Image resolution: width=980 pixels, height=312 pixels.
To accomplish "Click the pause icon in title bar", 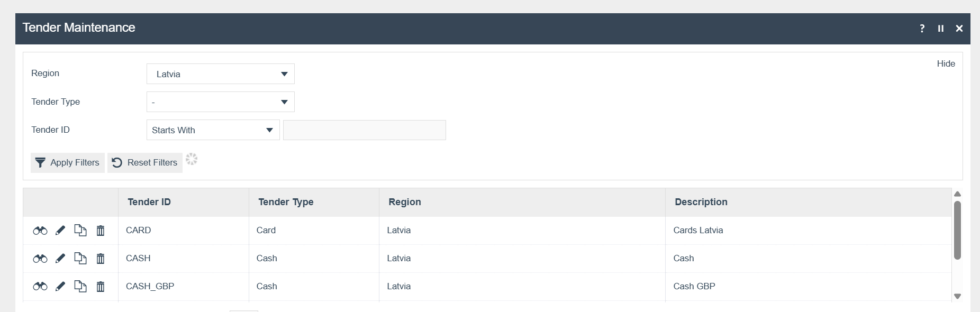I will [x=941, y=29].
